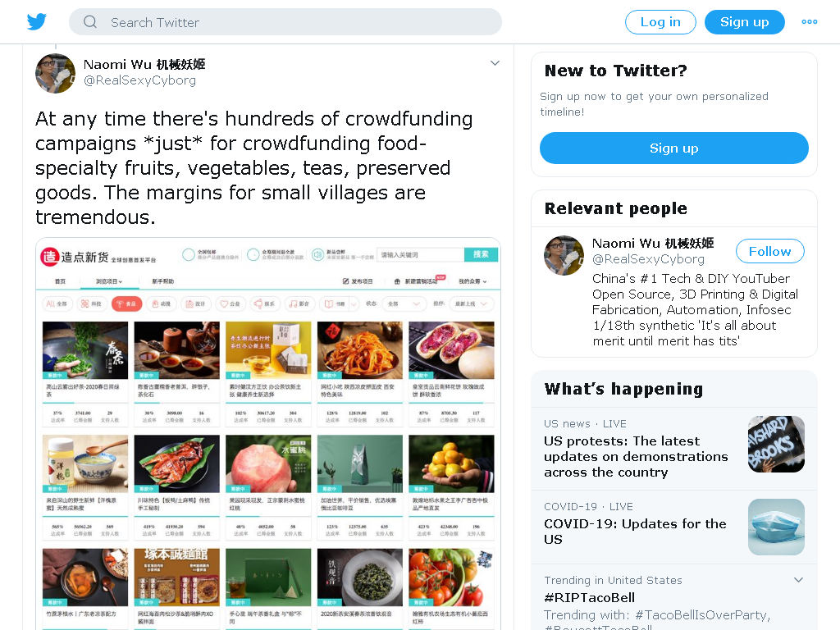Open US protests latest updates story
840x630 pixels.
click(636, 456)
